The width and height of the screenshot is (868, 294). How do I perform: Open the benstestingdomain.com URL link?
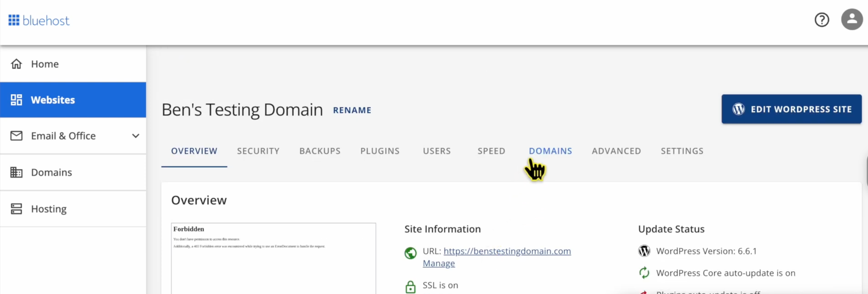(507, 251)
